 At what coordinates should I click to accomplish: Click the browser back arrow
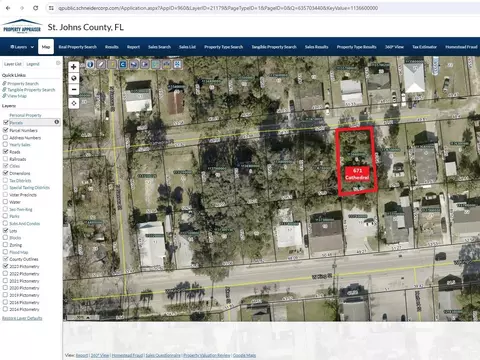click(8, 8)
